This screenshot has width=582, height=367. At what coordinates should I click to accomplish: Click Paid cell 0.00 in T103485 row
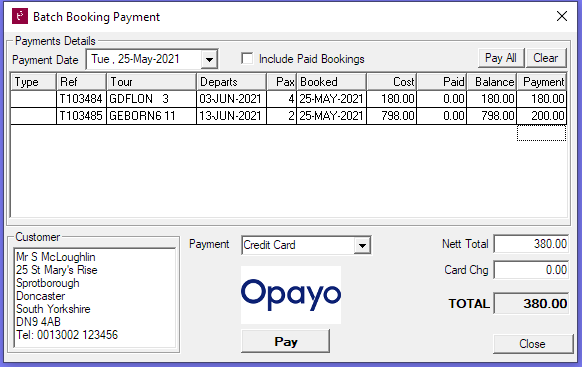[x=441, y=116]
